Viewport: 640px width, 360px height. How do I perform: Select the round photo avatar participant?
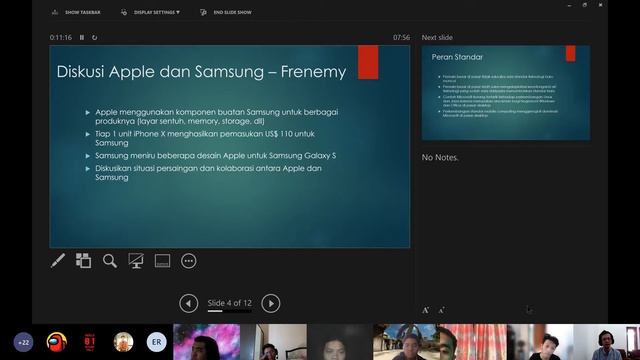tap(123, 342)
